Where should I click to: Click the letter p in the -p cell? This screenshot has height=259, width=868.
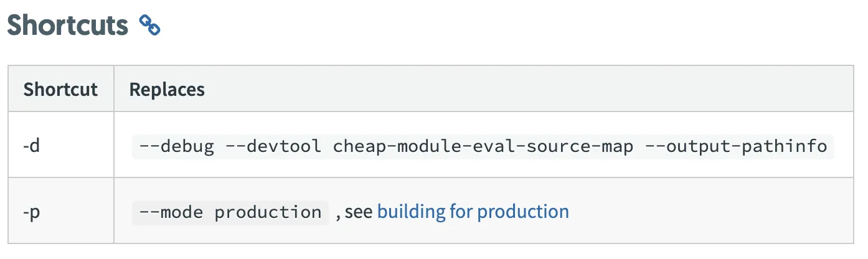point(35,213)
